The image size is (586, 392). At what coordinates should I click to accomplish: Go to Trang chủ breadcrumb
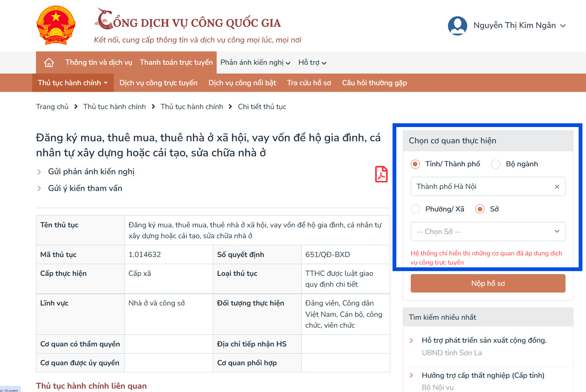point(52,107)
